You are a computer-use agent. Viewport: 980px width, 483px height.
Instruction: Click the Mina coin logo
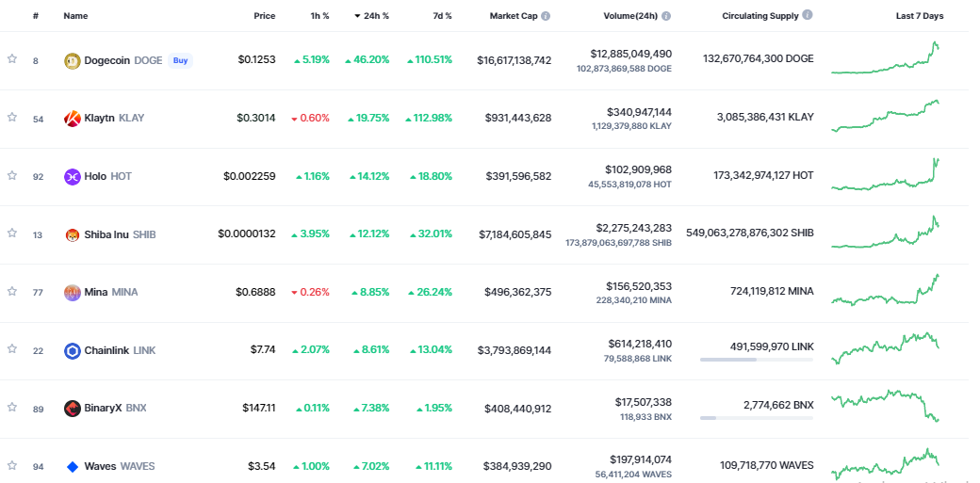click(73, 293)
